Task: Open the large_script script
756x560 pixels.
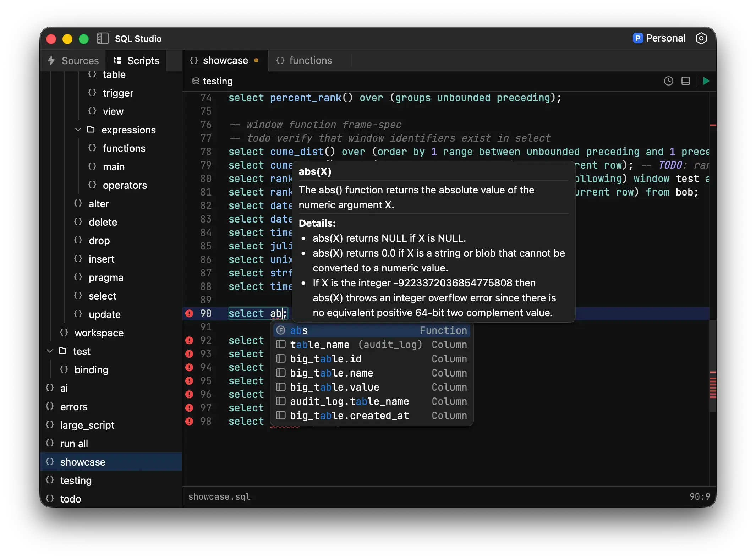Action: pos(87,425)
